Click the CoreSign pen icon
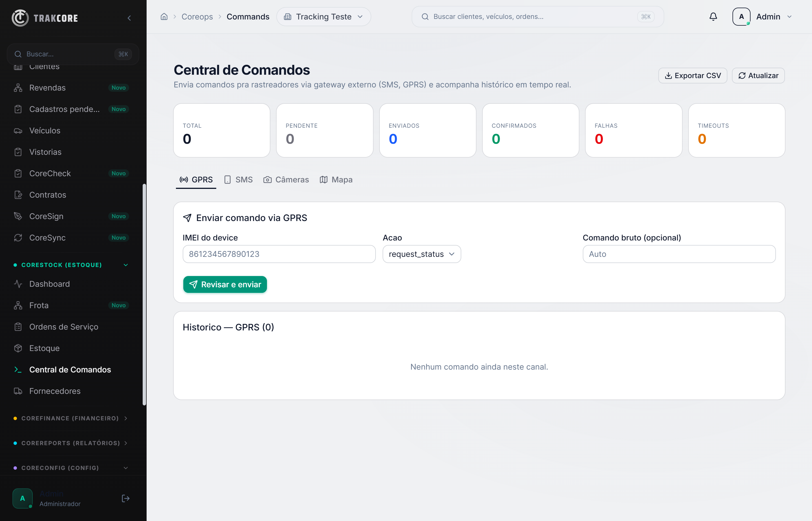Image resolution: width=812 pixels, height=521 pixels. (x=18, y=216)
